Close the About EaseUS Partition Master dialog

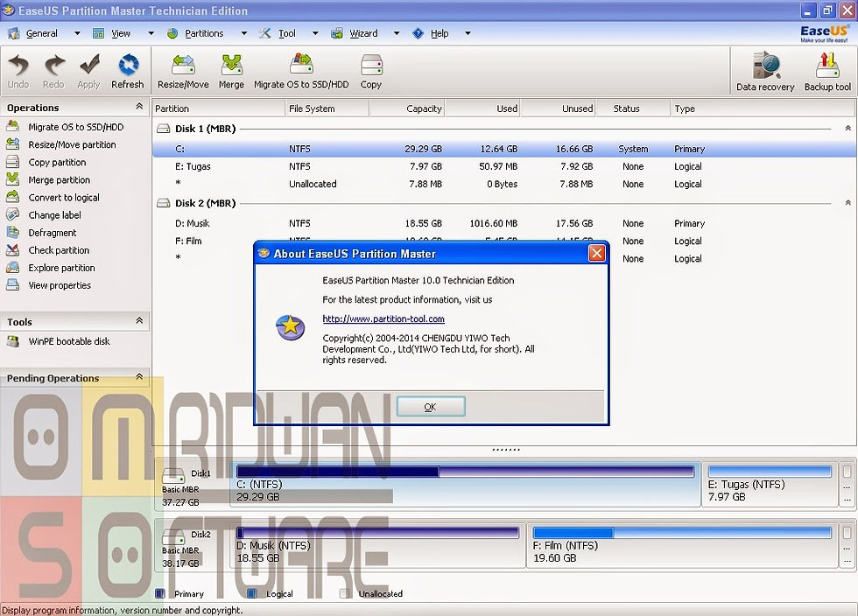tap(596, 253)
